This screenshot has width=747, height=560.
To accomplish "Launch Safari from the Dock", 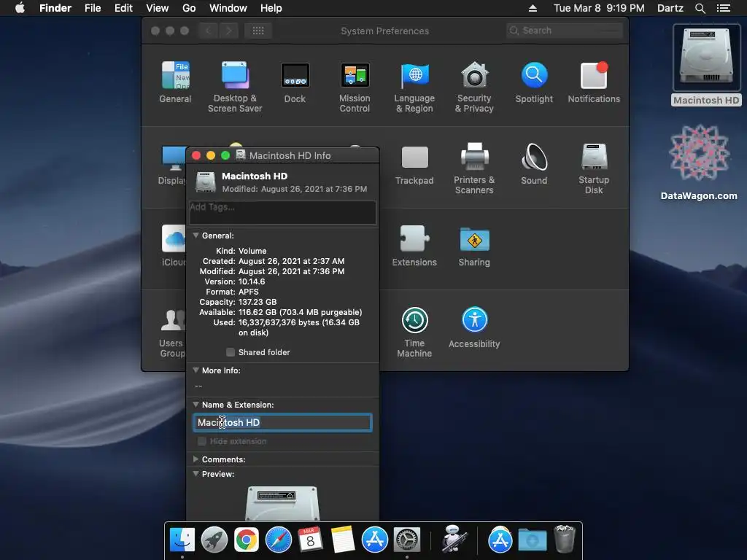I will [x=278, y=540].
